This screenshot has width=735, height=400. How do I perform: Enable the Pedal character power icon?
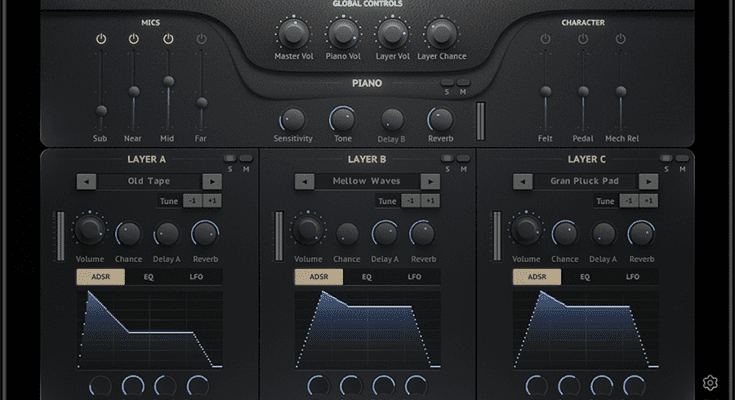tap(583, 40)
